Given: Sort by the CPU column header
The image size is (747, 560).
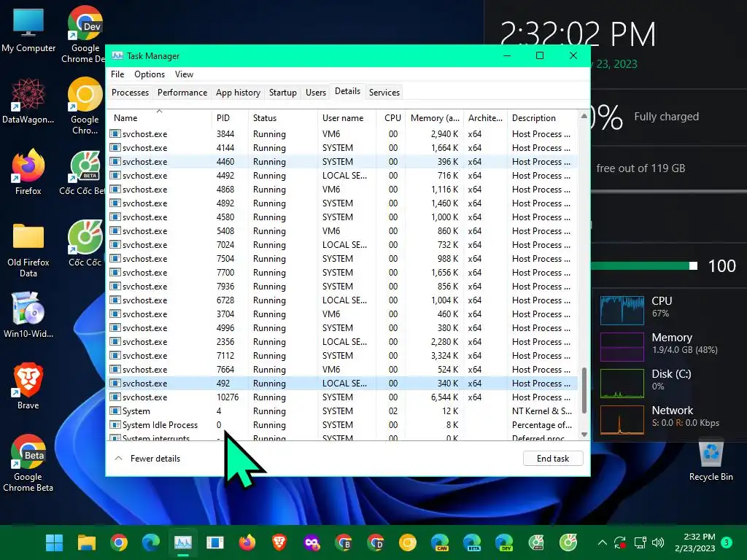Looking at the screenshot, I should pyautogui.click(x=392, y=118).
